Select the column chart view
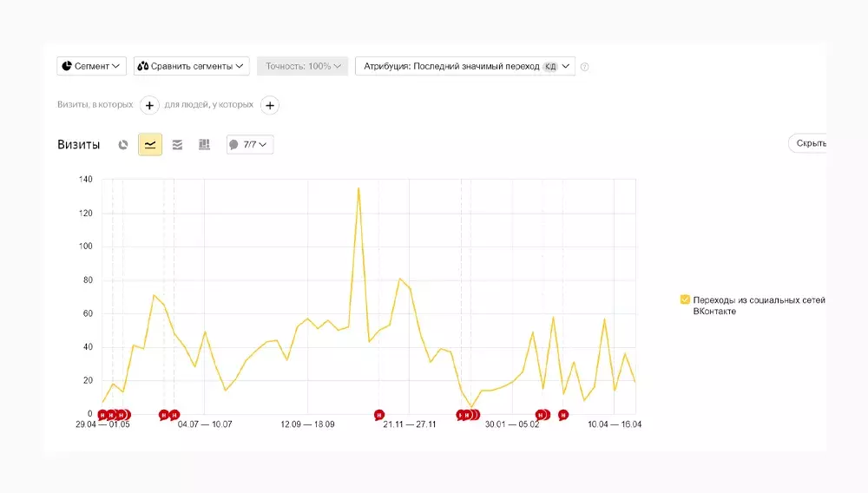The width and height of the screenshot is (868, 493). coord(204,145)
